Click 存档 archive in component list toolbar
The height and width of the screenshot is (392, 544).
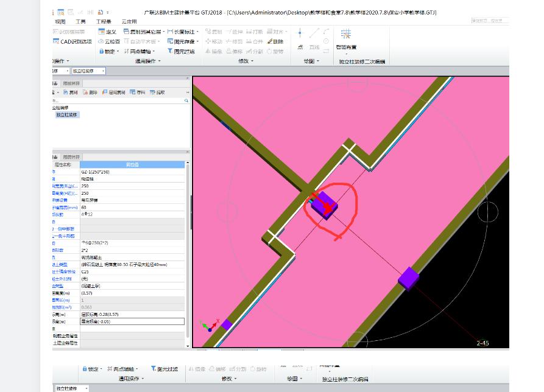pos(138,93)
